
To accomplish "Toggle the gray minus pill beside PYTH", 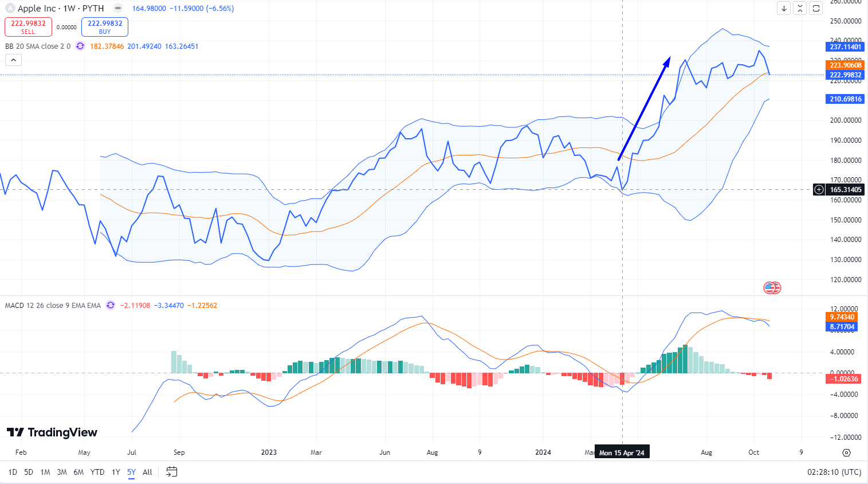I will tap(118, 8).
